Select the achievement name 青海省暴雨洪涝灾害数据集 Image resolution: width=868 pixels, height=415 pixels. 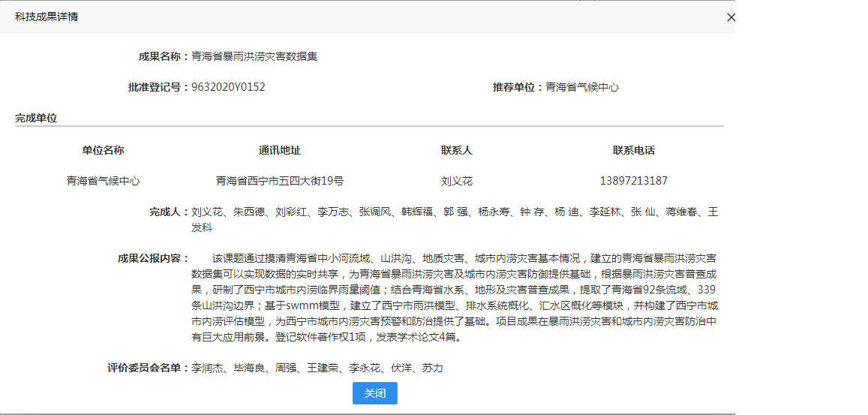point(254,56)
